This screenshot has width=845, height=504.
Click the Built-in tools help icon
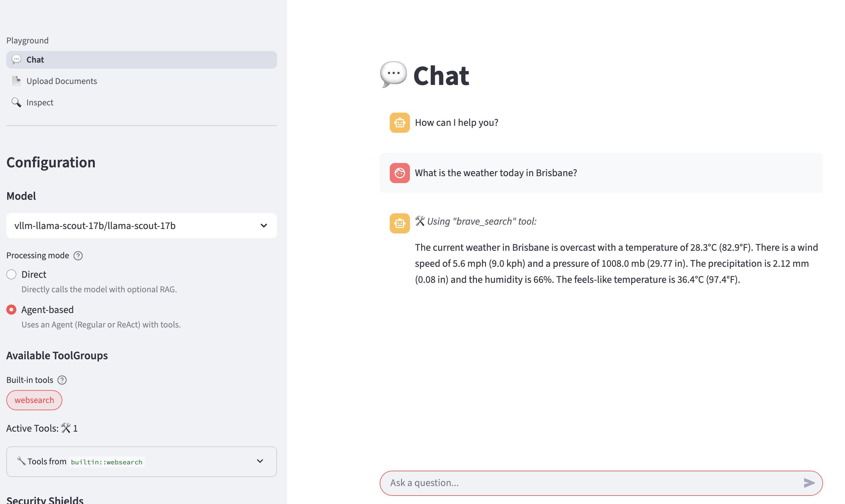[62, 380]
